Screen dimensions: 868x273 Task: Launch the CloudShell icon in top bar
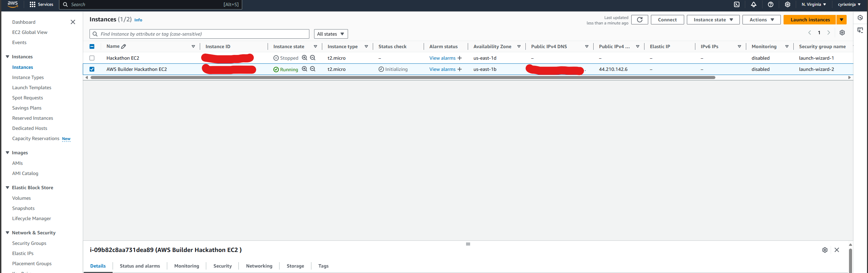737,4
